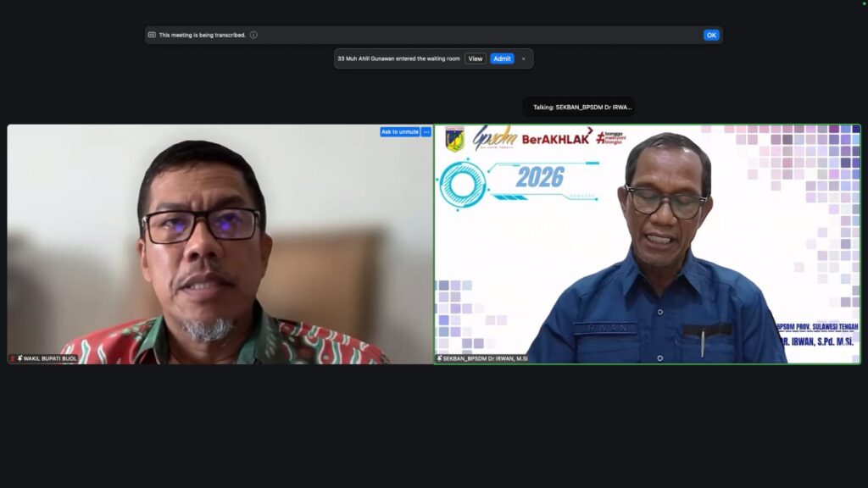
Task: Select the SEKBAN_BPSDM Dr IRWAN video tile
Action: pyautogui.click(x=648, y=246)
